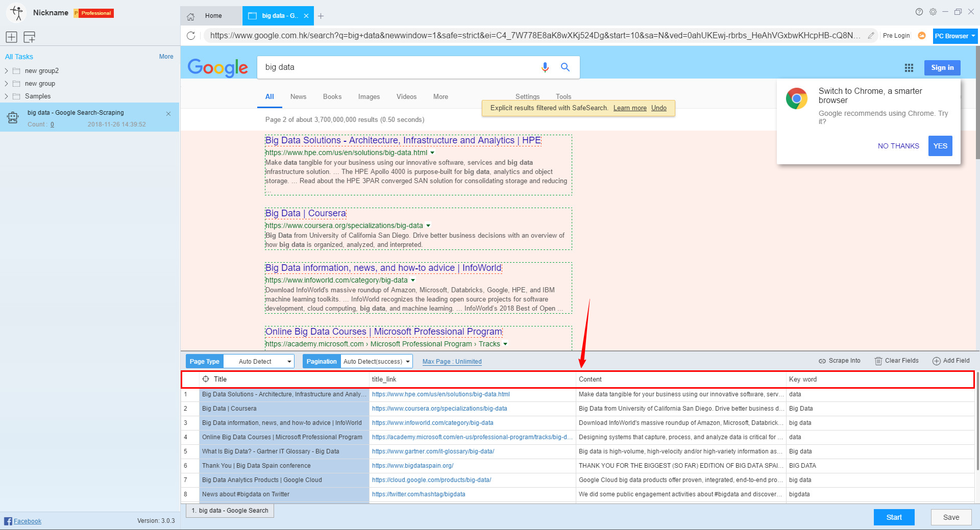Open the Page Type Auto Detect dropdown
980x530 pixels.
259,362
